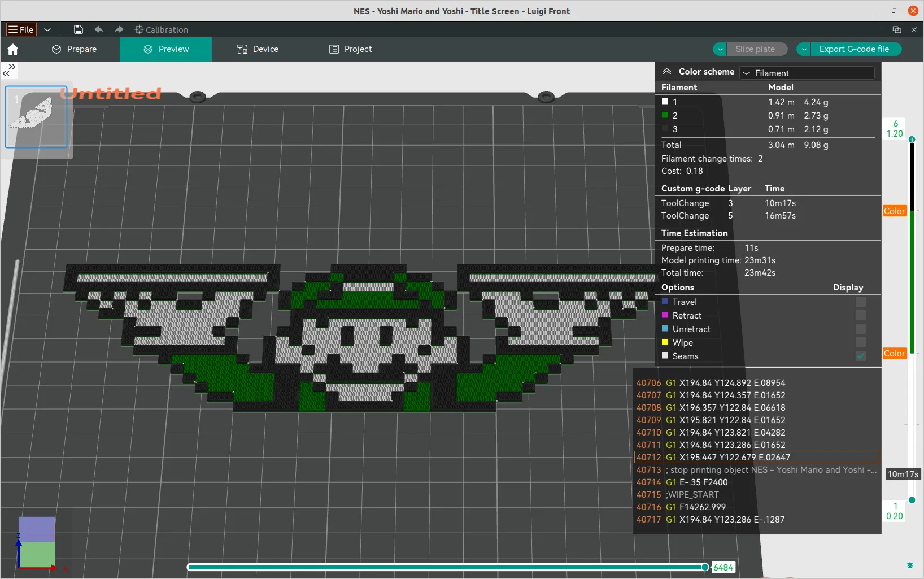Enable the Travel display checkbox
Image resolution: width=924 pixels, height=579 pixels.
point(860,302)
